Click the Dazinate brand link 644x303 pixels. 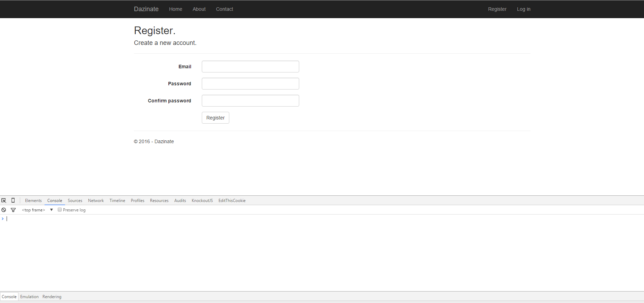(146, 9)
